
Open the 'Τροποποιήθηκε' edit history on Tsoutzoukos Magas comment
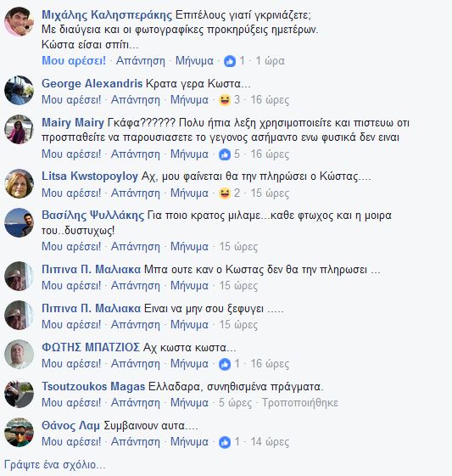[300, 403]
